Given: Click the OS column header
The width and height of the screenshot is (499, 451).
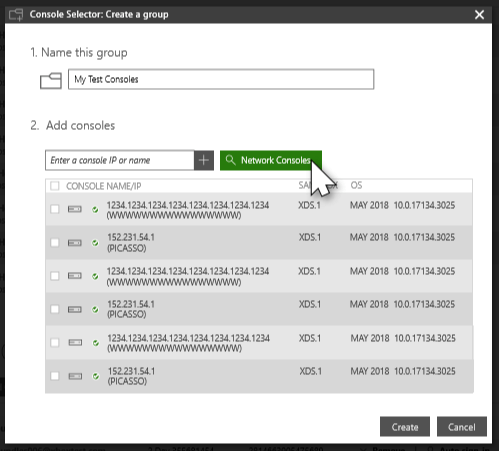Looking at the screenshot, I should (356, 185).
